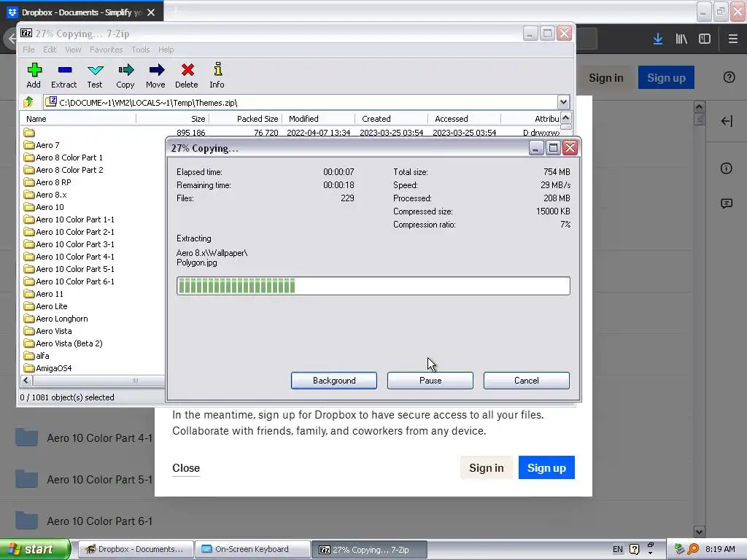Click the Background button in copying dialog
The height and width of the screenshot is (560, 747).
click(x=334, y=381)
